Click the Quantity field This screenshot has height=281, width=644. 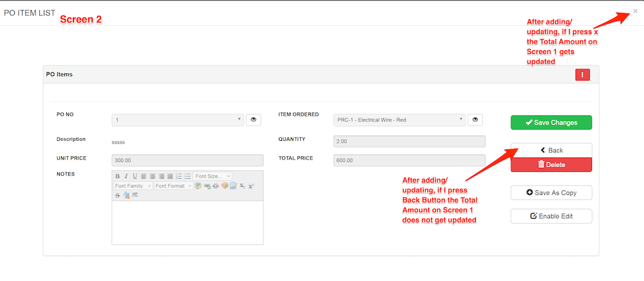409,141
